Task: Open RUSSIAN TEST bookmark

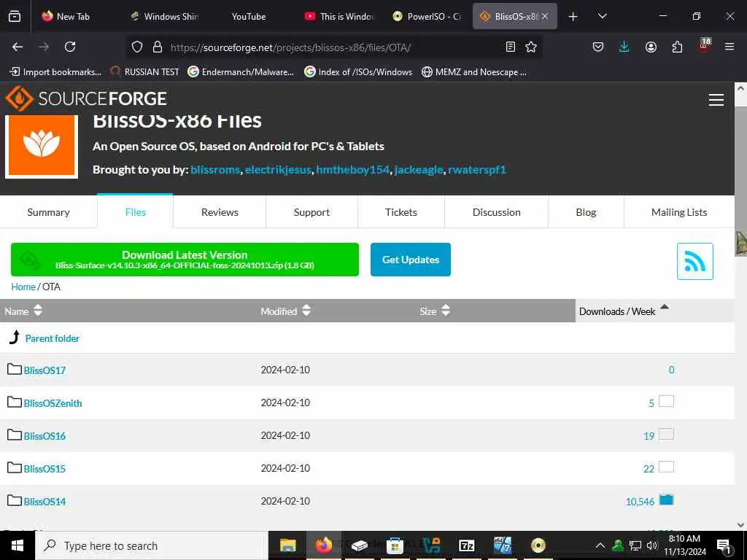Action: coord(144,72)
